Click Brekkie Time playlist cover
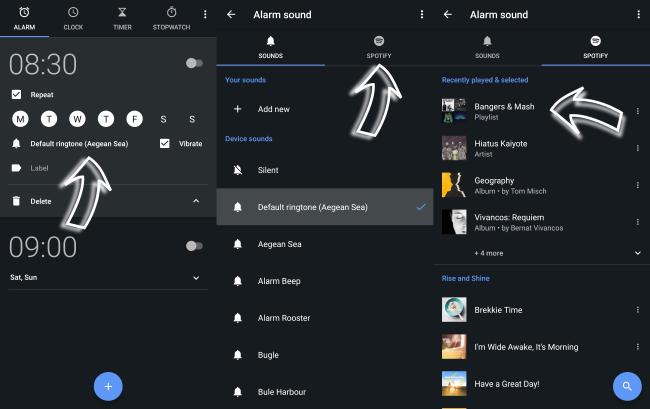Image resolution: width=650 pixels, height=409 pixels. tap(454, 310)
